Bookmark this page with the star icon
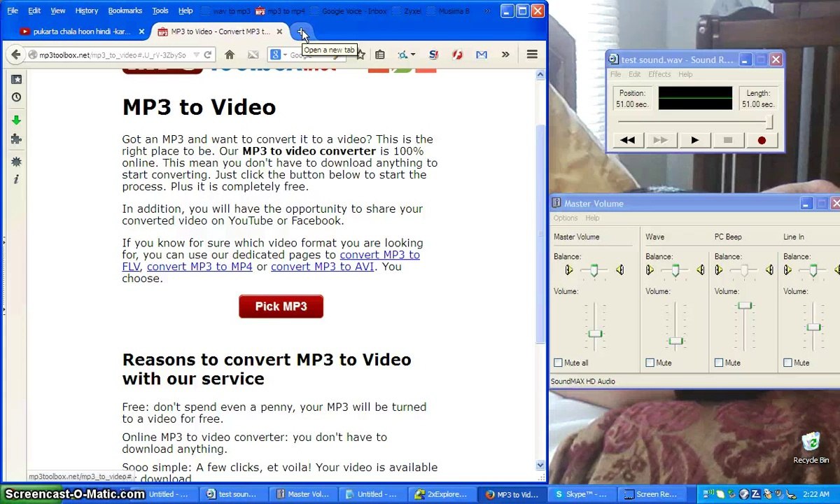The width and height of the screenshot is (840, 504). tap(360, 55)
